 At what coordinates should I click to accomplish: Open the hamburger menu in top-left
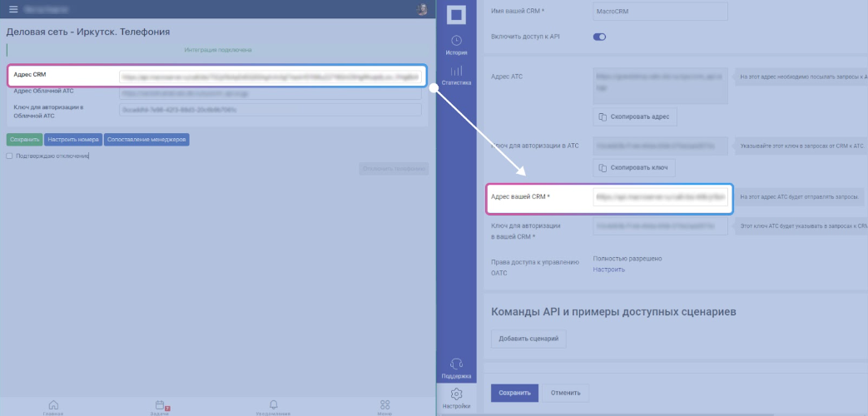point(12,9)
